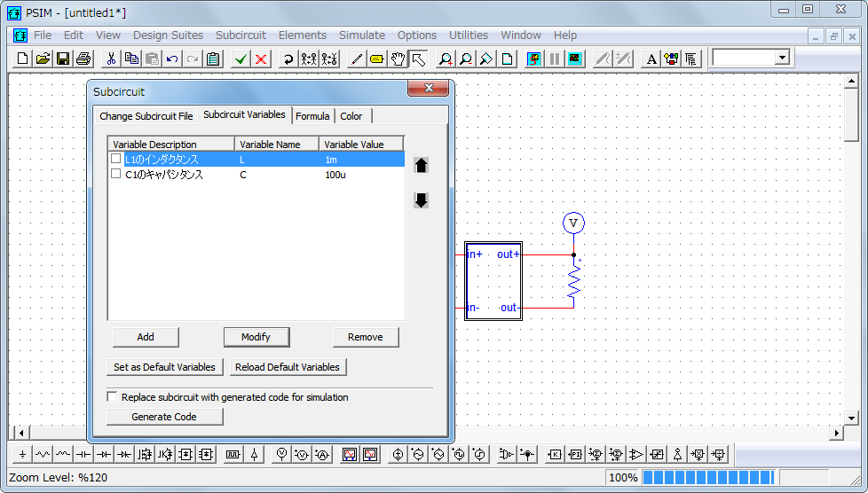Switch to the Color tab
This screenshot has width=868, height=493.
click(x=351, y=116)
